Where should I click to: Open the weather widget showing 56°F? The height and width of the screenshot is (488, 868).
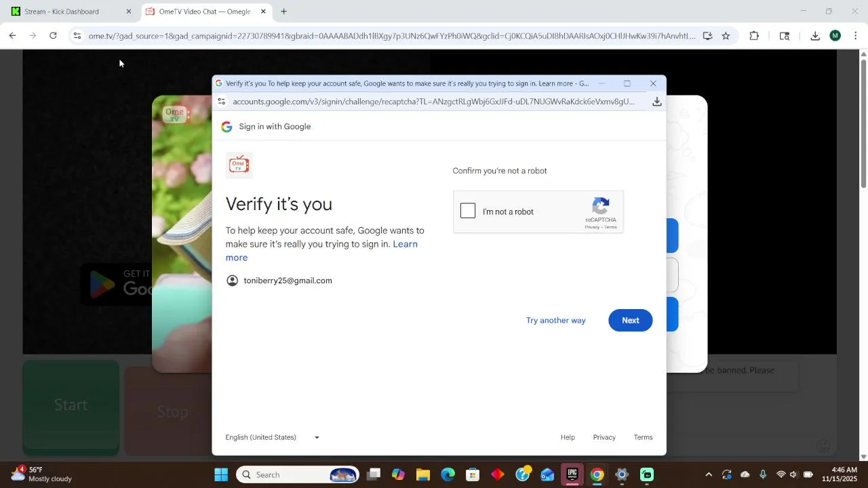pyautogui.click(x=42, y=474)
